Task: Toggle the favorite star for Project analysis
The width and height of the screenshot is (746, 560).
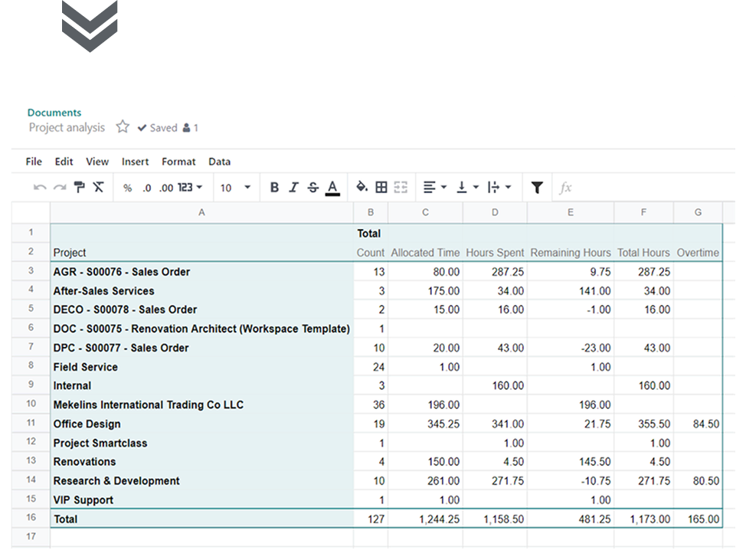Action: point(123,128)
